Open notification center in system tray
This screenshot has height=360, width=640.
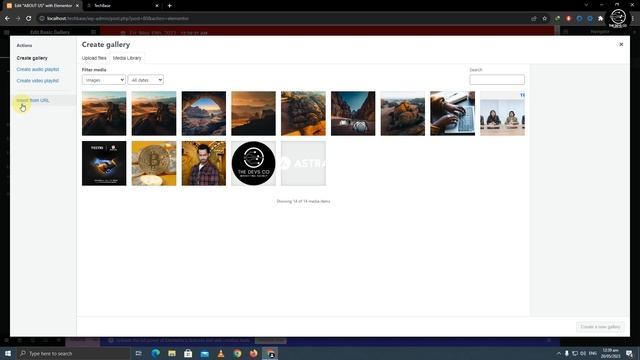pyautogui.click(x=630, y=353)
